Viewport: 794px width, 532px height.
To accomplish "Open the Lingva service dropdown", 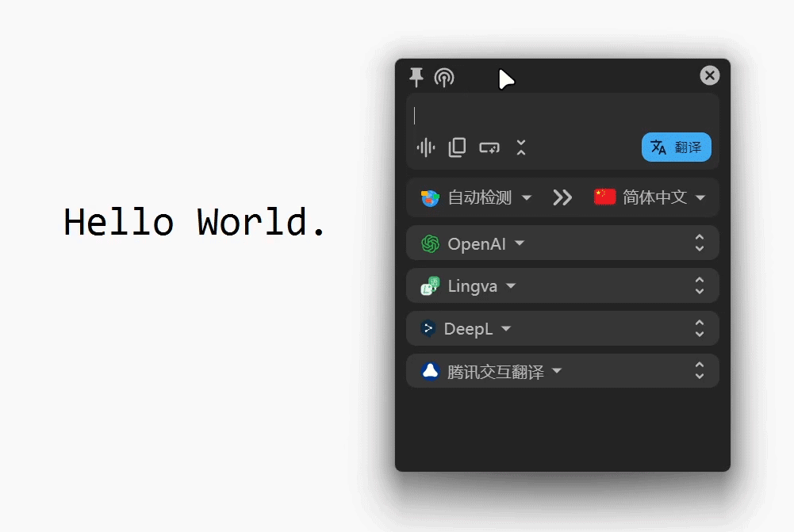I will click(x=469, y=286).
